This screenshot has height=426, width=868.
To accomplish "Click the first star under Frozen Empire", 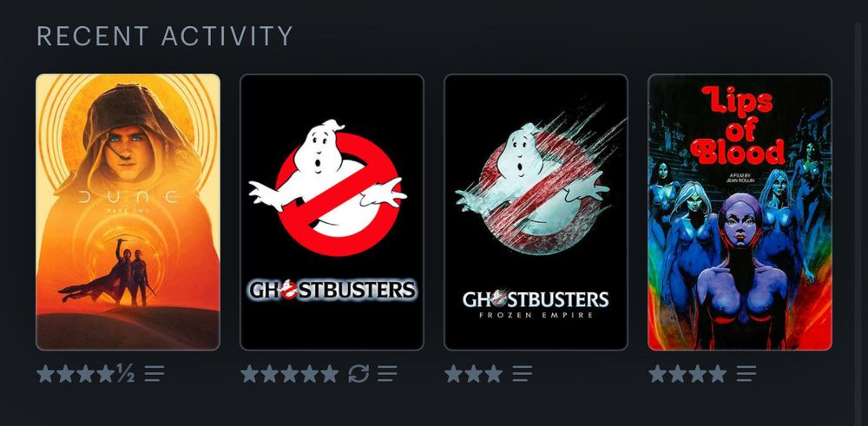I will [453, 374].
